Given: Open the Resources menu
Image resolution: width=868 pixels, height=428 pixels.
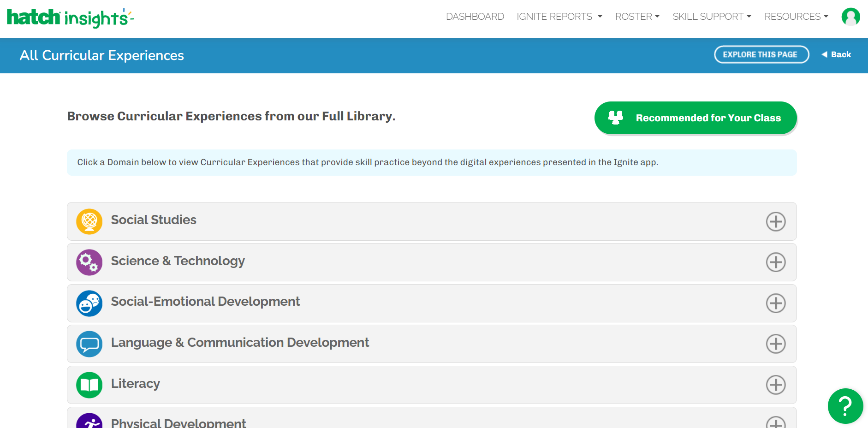Looking at the screenshot, I should [x=796, y=17].
